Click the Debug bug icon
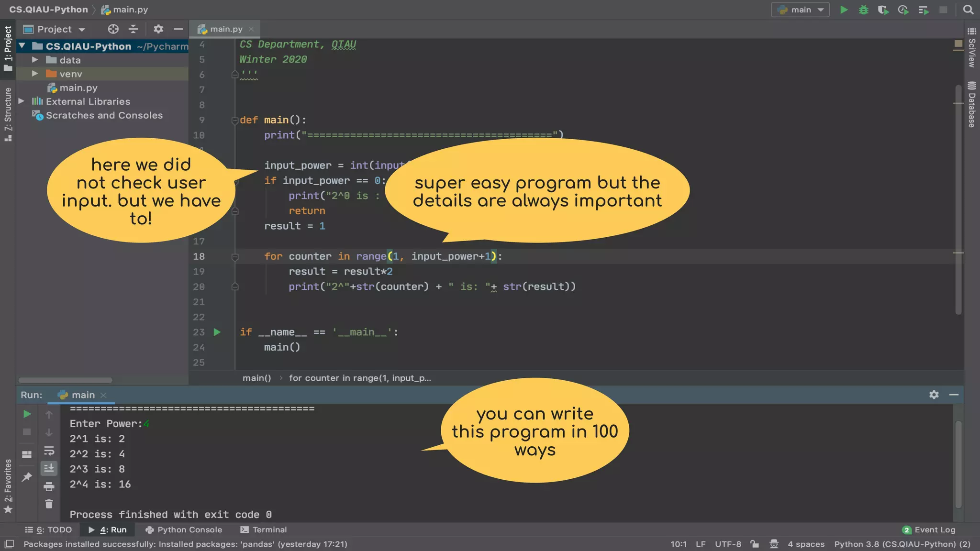 pos(863,10)
